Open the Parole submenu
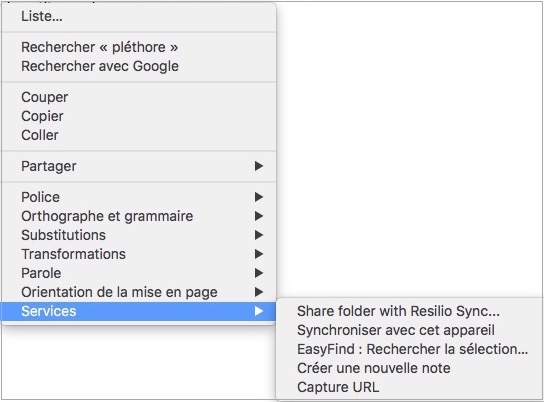This screenshot has width=544, height=402. [139, 273]
